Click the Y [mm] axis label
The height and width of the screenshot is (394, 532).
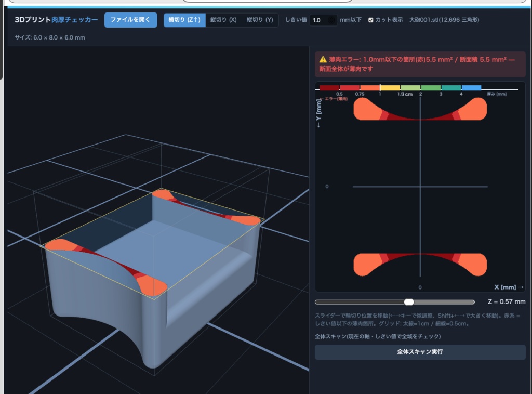[318, 113]
